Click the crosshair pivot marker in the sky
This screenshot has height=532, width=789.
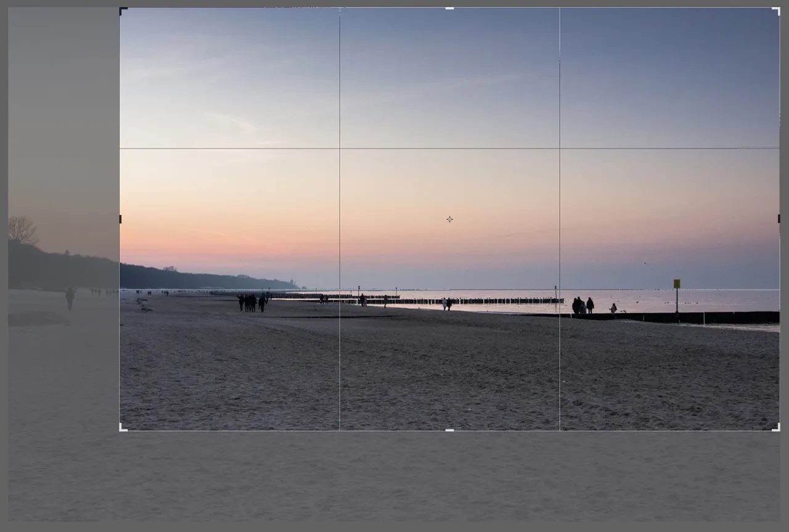(449, 219)
